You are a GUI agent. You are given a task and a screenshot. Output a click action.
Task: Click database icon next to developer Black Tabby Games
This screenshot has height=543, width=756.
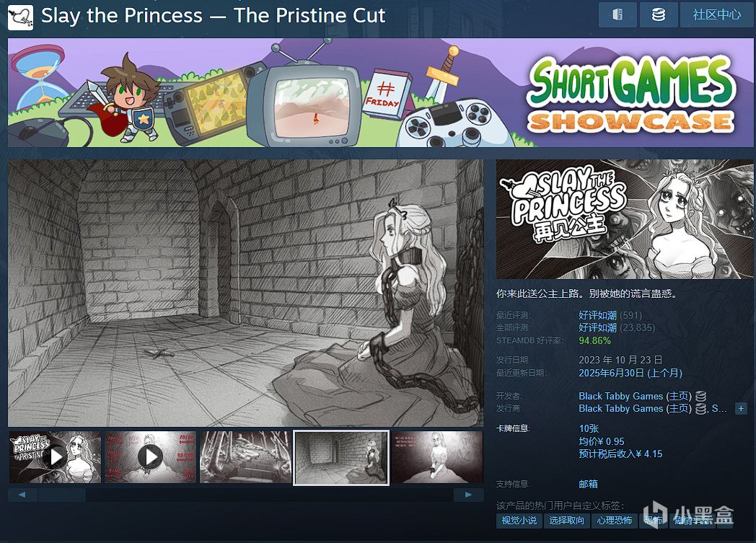[x=700, y=396]
